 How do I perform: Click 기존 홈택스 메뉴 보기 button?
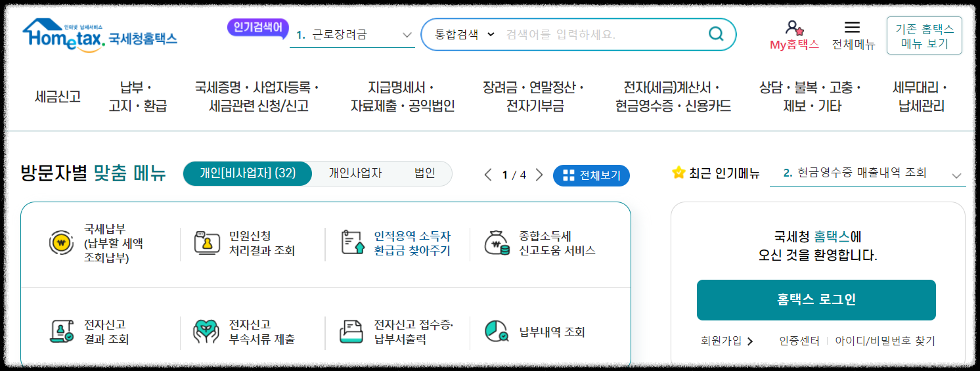pos(924,35)
